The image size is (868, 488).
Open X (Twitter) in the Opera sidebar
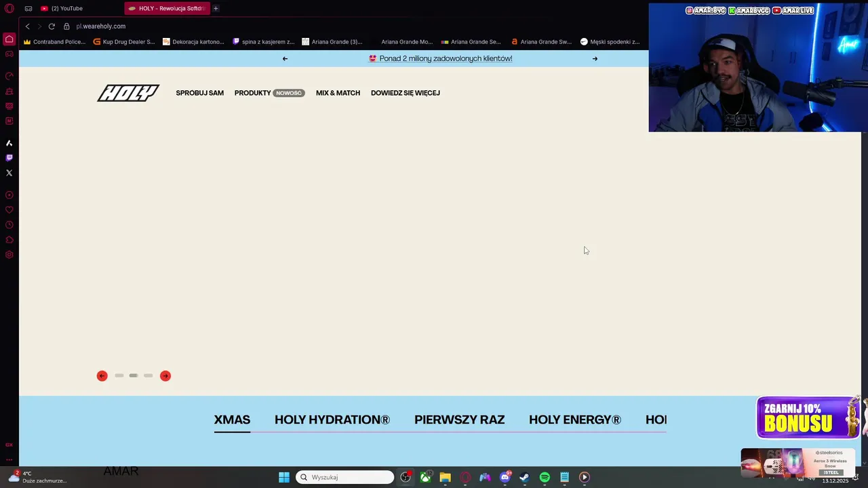point(9,173)
